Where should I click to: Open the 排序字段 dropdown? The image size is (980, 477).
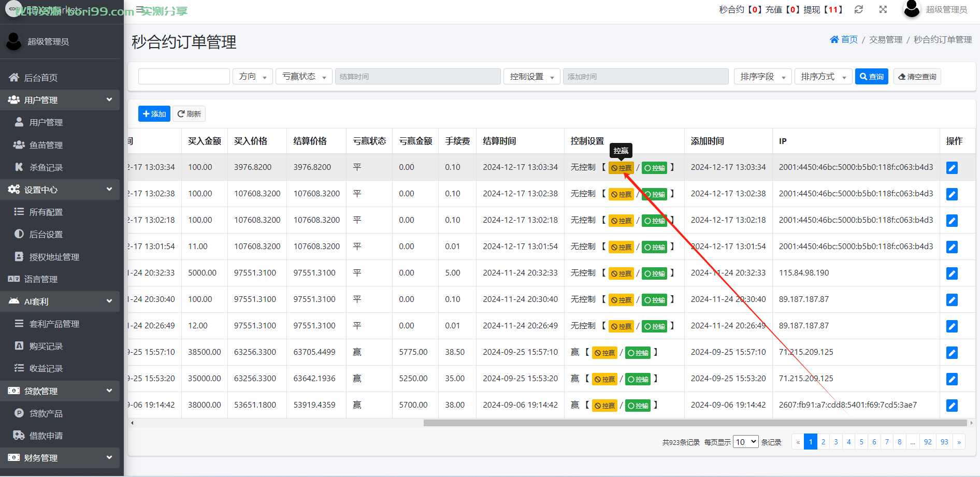click(x=763, y=77)
